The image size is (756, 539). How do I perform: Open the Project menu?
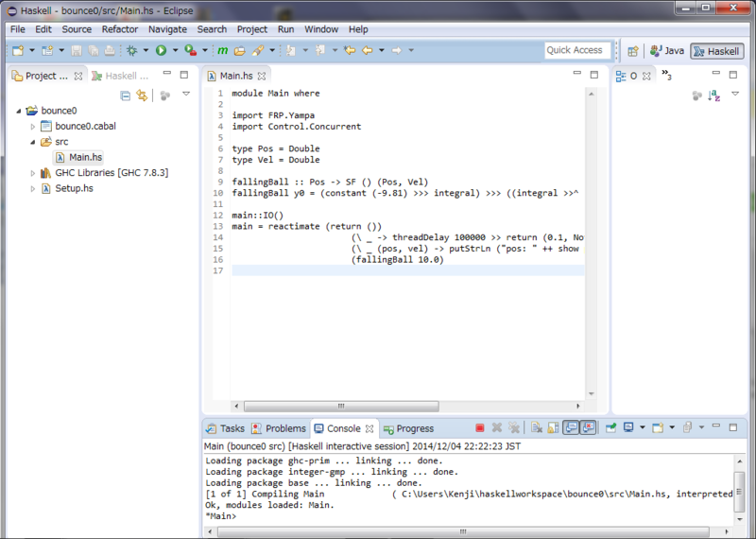[x=251, y=29]
